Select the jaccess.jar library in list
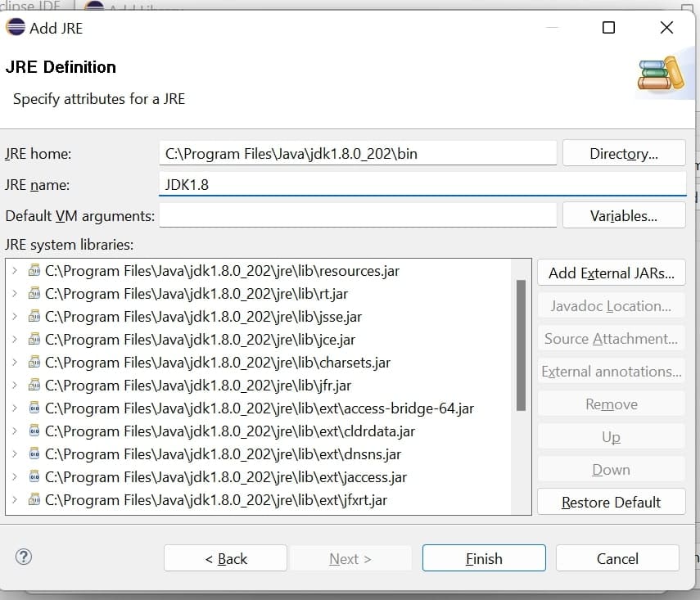 225,476
